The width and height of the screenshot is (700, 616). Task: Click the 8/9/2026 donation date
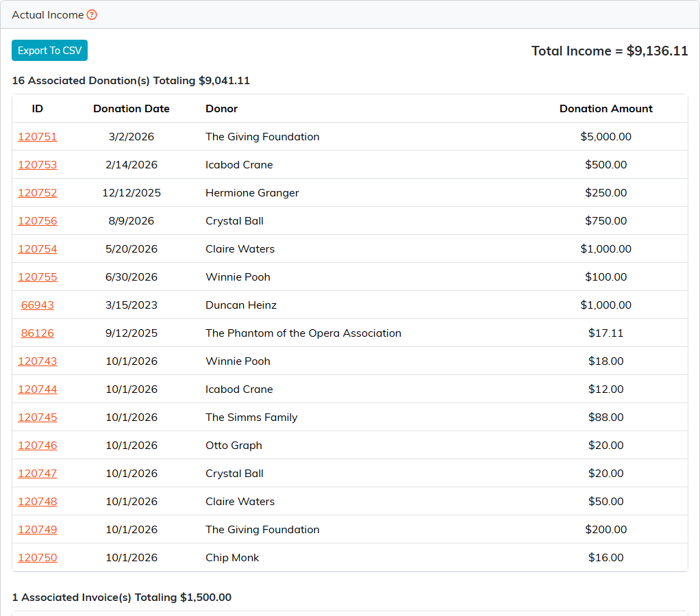132,221
